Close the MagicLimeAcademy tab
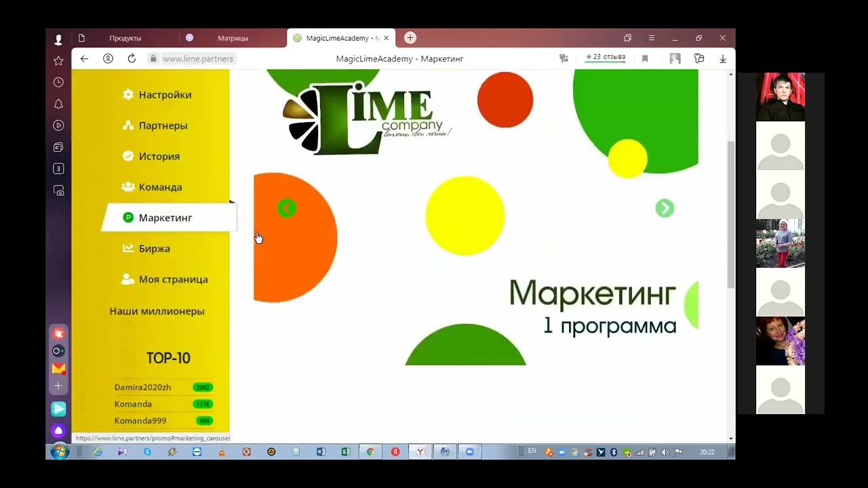The image size is (868, 488). pos(386,38)
